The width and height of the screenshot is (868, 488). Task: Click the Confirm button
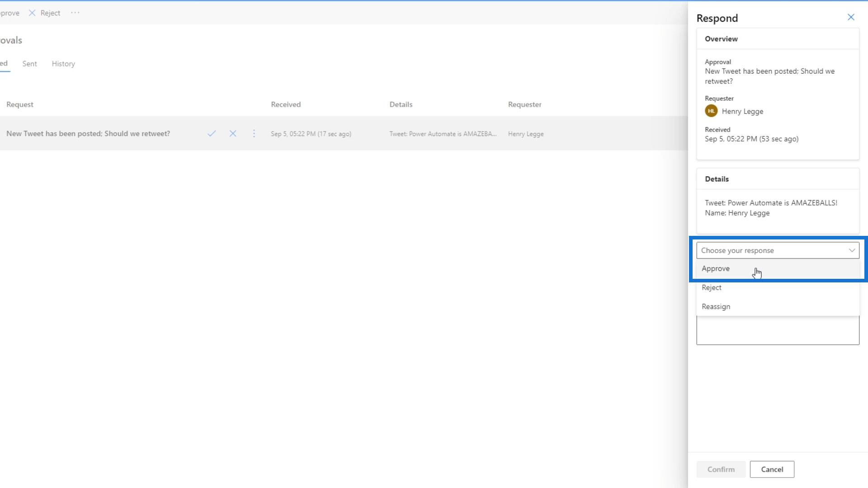click(721, 469)
